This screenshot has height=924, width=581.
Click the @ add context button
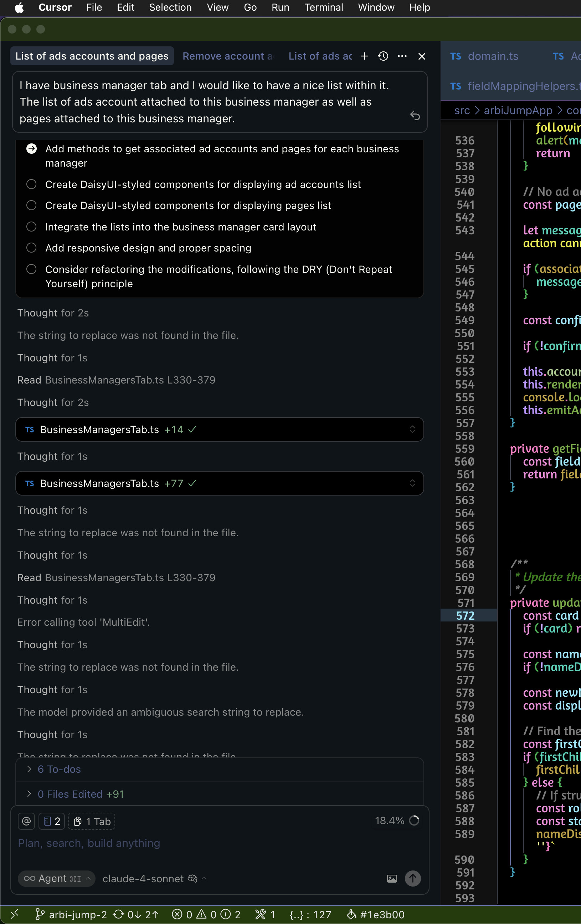click(26, 821)
